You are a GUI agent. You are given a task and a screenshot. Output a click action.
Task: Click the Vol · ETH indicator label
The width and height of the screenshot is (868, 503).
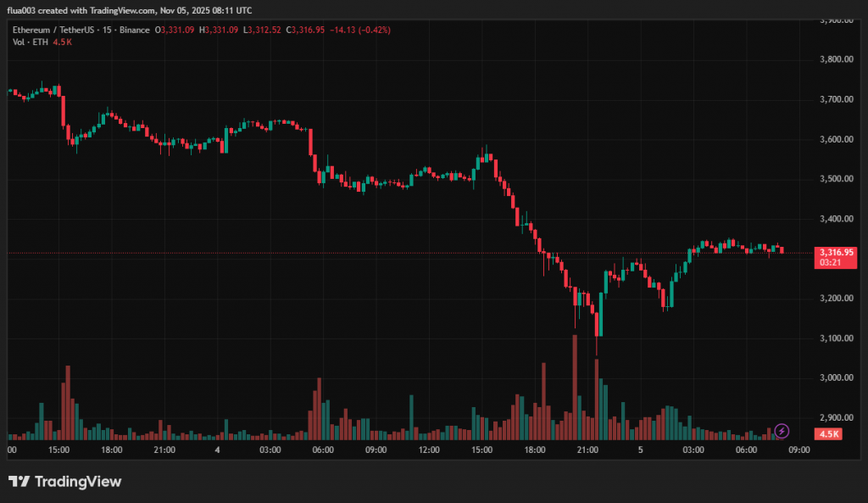click(29, 42)
